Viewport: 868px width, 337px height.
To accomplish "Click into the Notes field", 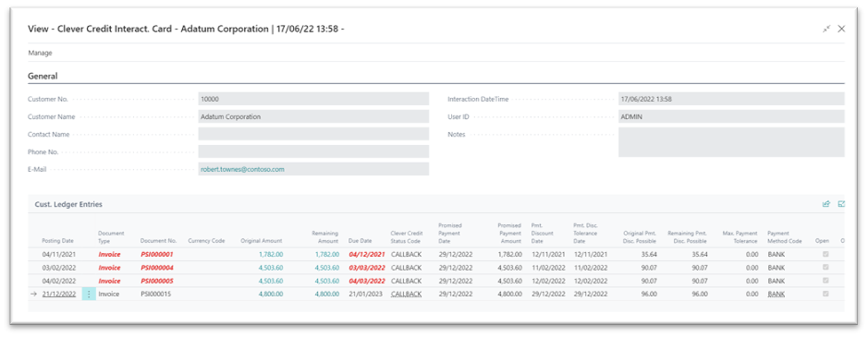I will (731, 142).
